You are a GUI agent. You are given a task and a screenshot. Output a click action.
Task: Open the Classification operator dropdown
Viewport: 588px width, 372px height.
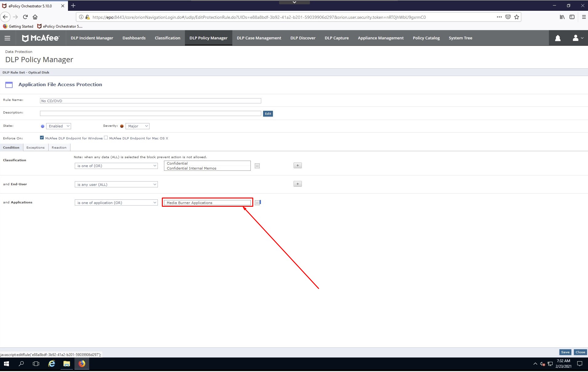116,166
